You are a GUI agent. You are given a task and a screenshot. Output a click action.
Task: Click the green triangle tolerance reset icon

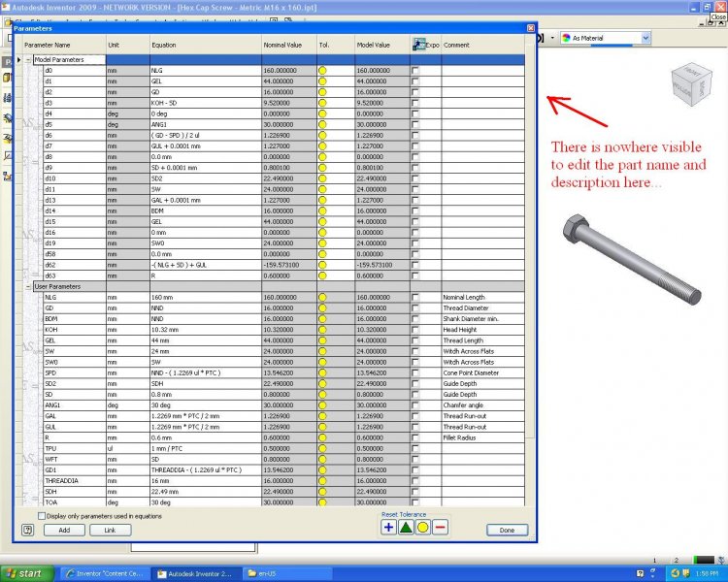pyautogui.click(x=406, y=528)
